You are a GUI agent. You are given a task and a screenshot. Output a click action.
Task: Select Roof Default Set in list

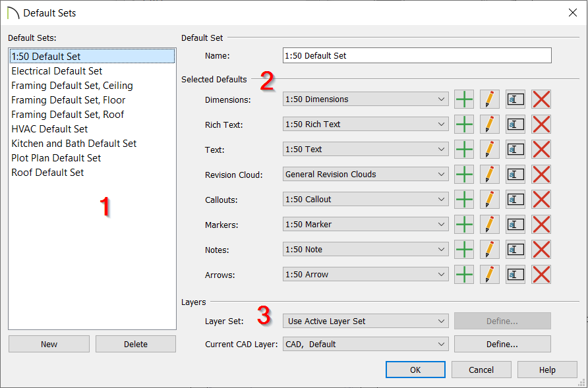92,173
